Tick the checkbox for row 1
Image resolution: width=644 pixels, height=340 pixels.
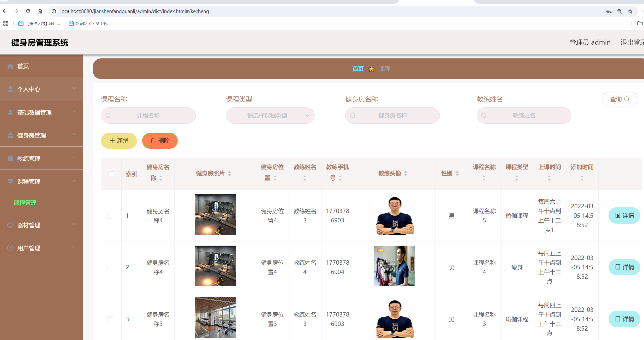111,216
